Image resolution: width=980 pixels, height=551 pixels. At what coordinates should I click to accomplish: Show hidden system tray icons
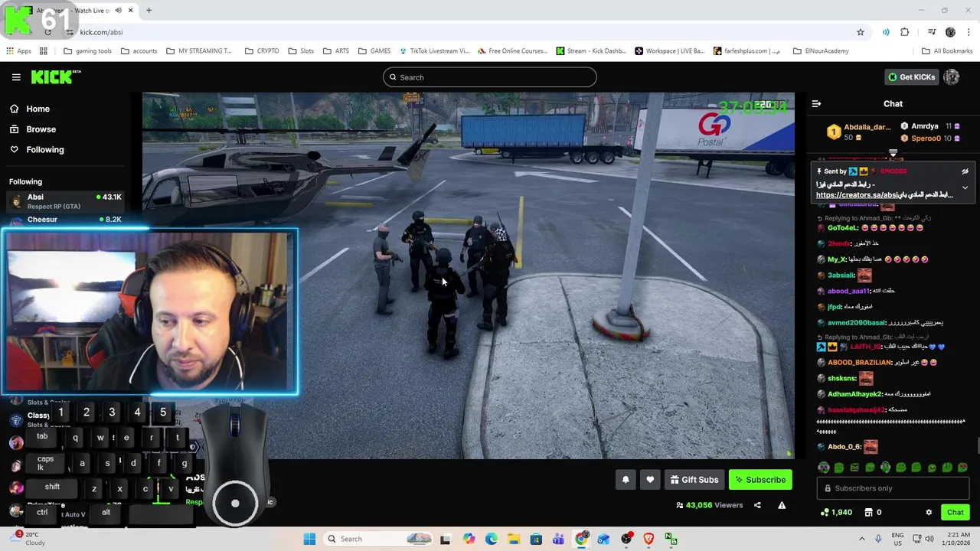coord(862,539)
